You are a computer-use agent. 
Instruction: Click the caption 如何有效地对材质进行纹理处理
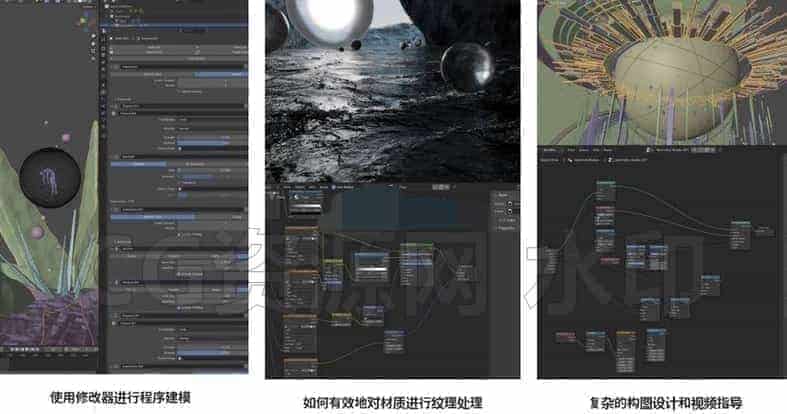[x=392, y=402]
